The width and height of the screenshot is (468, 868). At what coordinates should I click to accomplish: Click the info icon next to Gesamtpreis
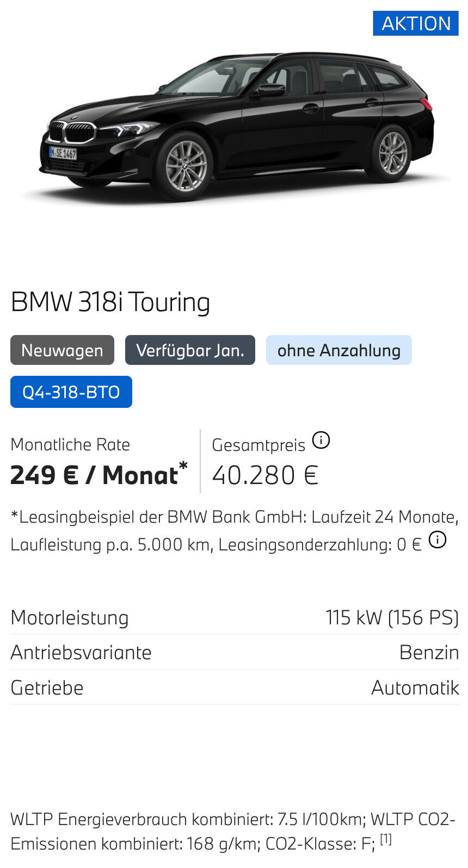(x=321, y=440)
